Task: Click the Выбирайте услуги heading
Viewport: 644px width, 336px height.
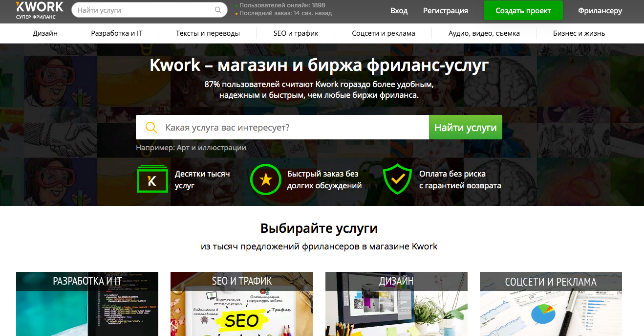Action: 319,228
